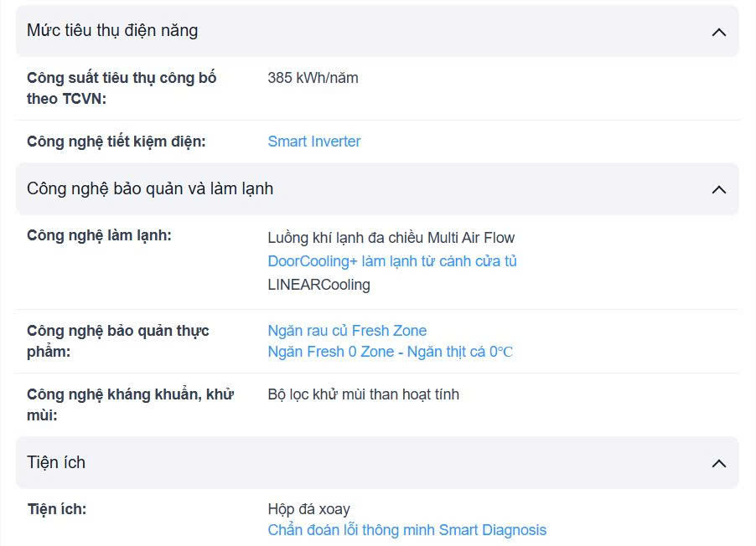Collapse the Mức tiêu thụ điện năng chevron
Screen dimensions: 756x546
[718, 32]
